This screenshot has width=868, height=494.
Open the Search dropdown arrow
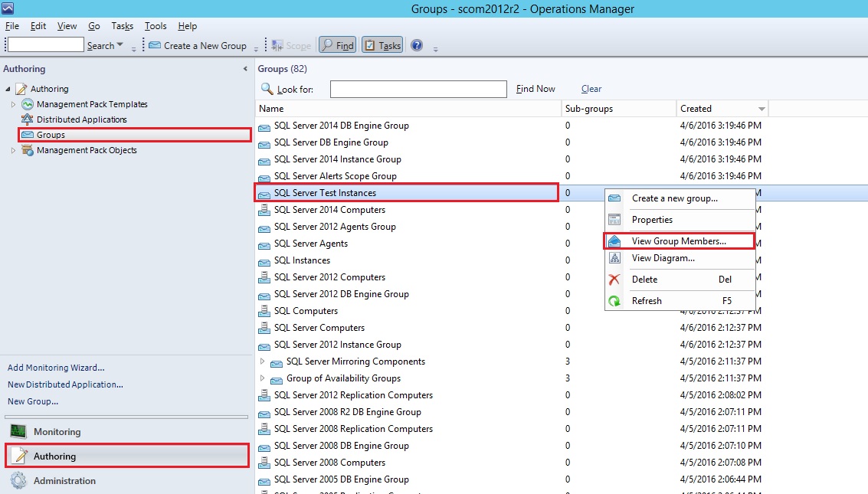pos(120,45)
